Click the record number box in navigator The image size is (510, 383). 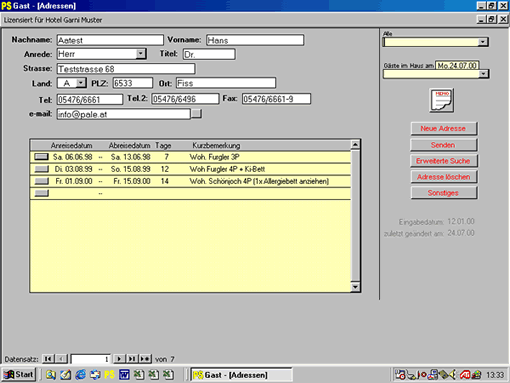click(x=90, y=359)
